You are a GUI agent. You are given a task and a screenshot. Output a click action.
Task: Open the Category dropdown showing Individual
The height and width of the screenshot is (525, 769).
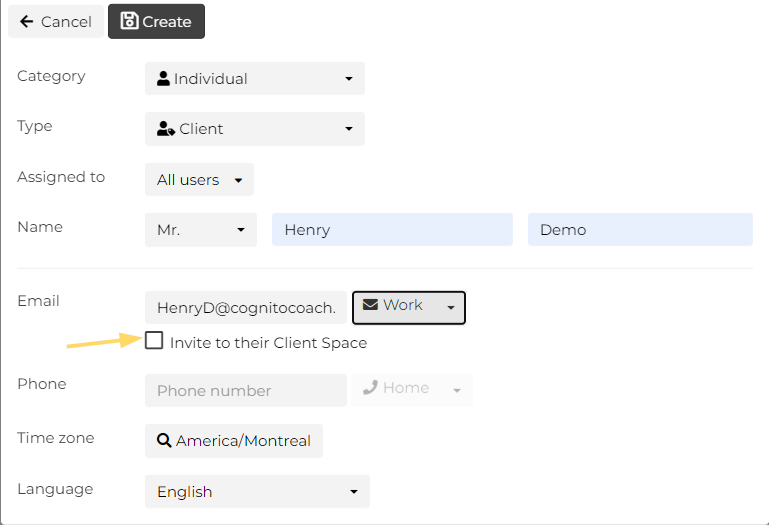(x=255, y=79)
